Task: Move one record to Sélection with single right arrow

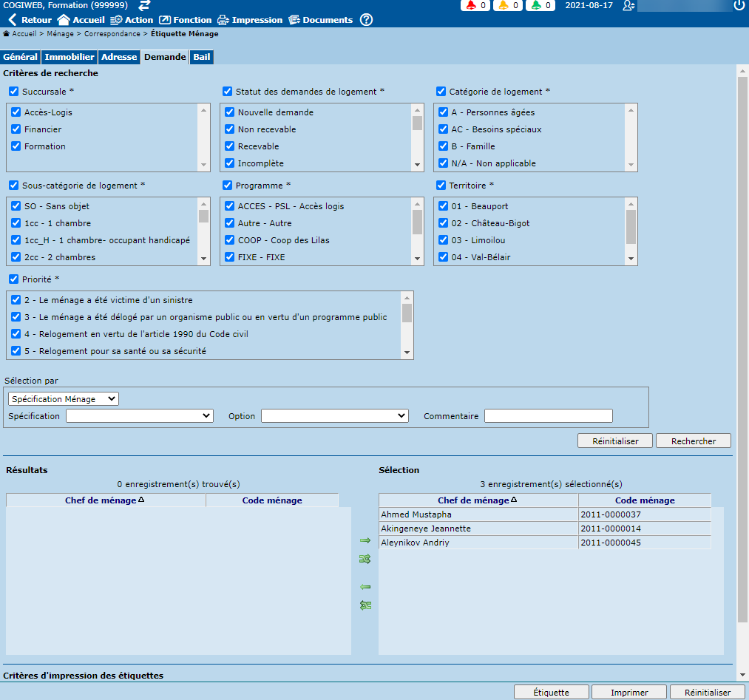Action: coord(365,540)
